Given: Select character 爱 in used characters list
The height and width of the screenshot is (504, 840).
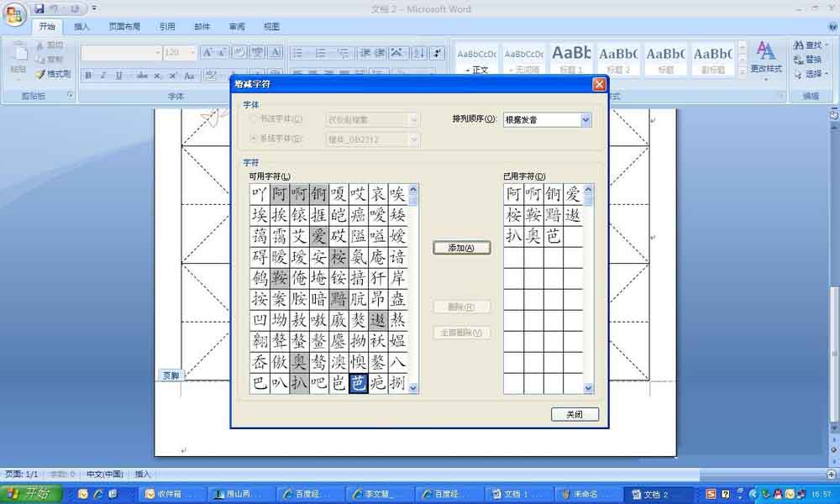Looking at the screenshot, I should (573, 194).
